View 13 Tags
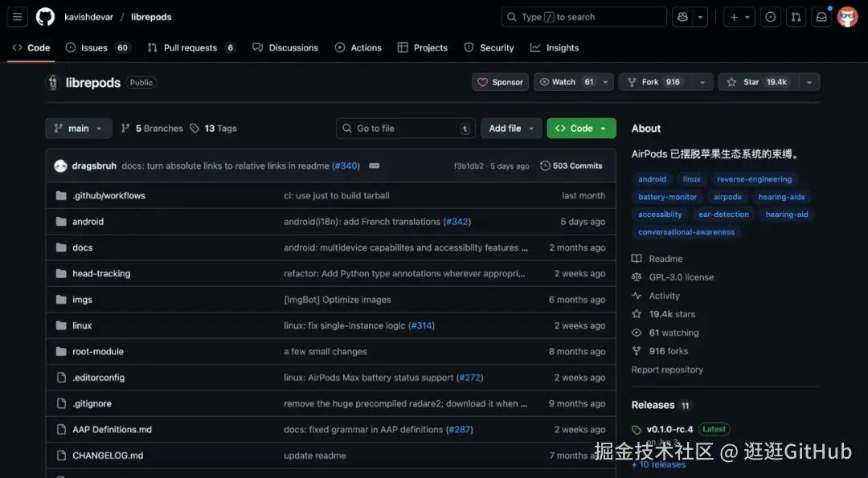 (x=213, y=129)
